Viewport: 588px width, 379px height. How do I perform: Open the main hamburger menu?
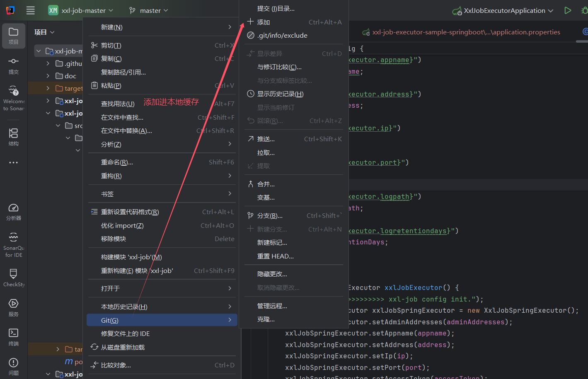pyautogui.click(x=31, y=10)
